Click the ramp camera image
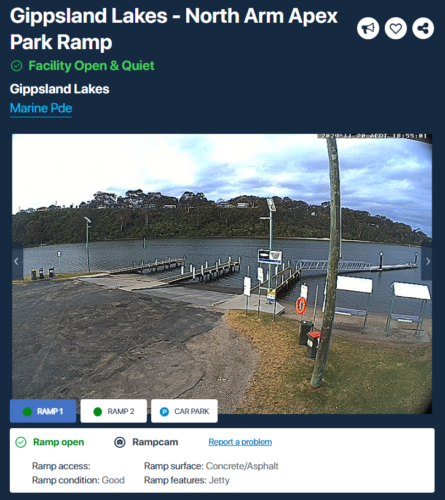Screen dimensions: 445x500 [222, 273]
